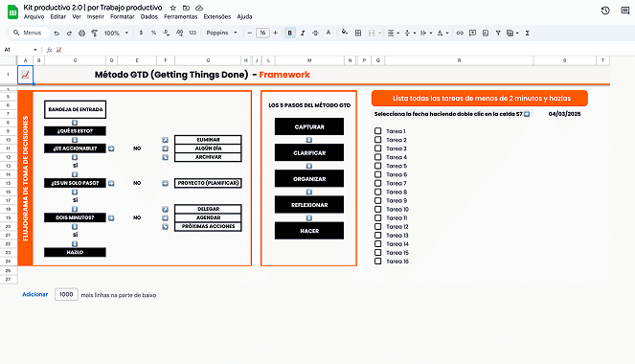Image resolution: width=635 pixels, height=364 pixels.
Task: Tick the Tarea 8 checkbox
Action: [378, 192]
